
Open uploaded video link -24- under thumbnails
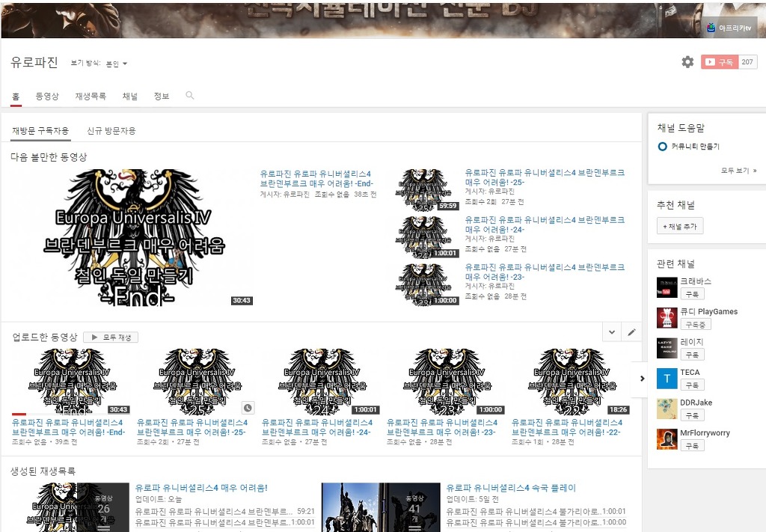click(317, 427)
